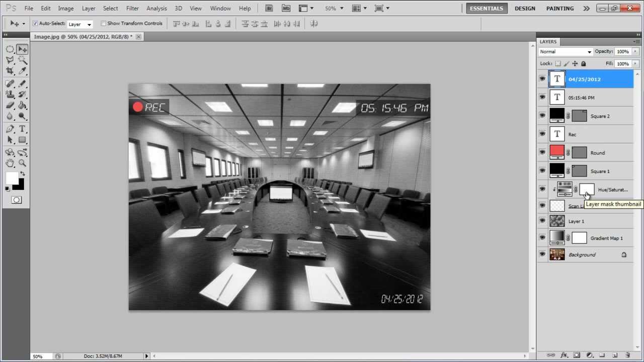
Task: Lock transparent pixels in Layers panel
Action: (x=558, y=64)
